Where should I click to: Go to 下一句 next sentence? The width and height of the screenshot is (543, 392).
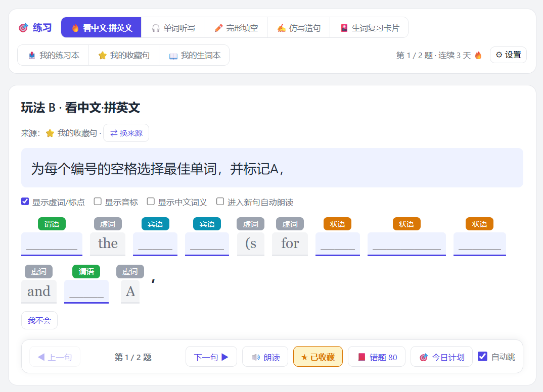coord(211,357)
